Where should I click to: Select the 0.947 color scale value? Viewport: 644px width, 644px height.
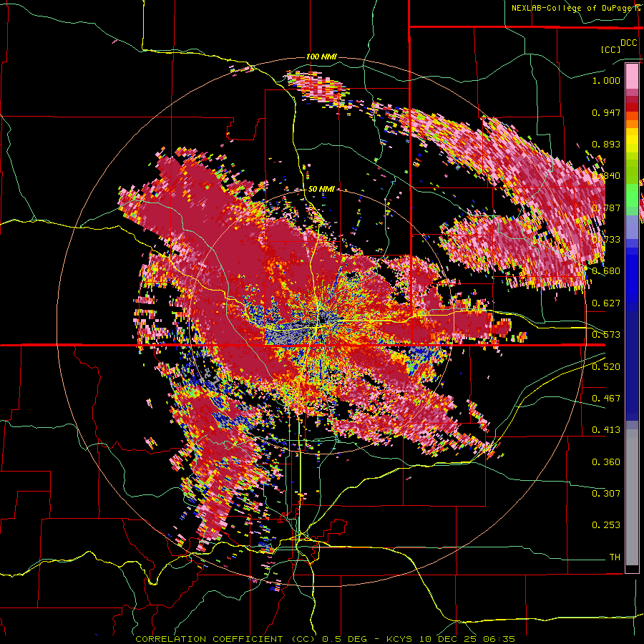pos(606,112)
